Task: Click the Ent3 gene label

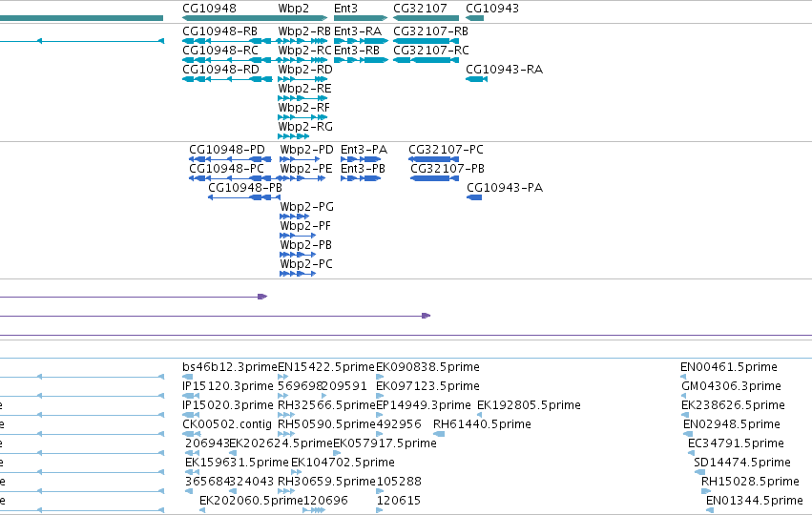Action: tap(345, 9)
